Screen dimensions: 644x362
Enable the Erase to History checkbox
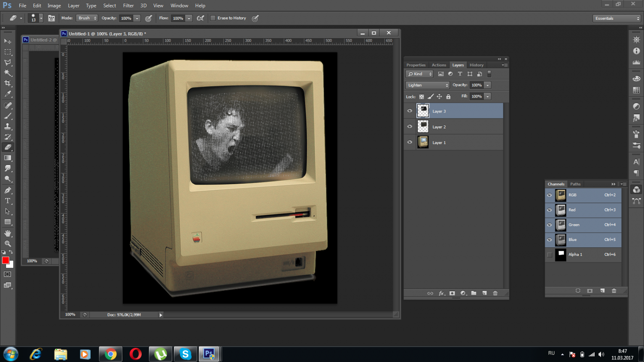[x=213, y=18]
